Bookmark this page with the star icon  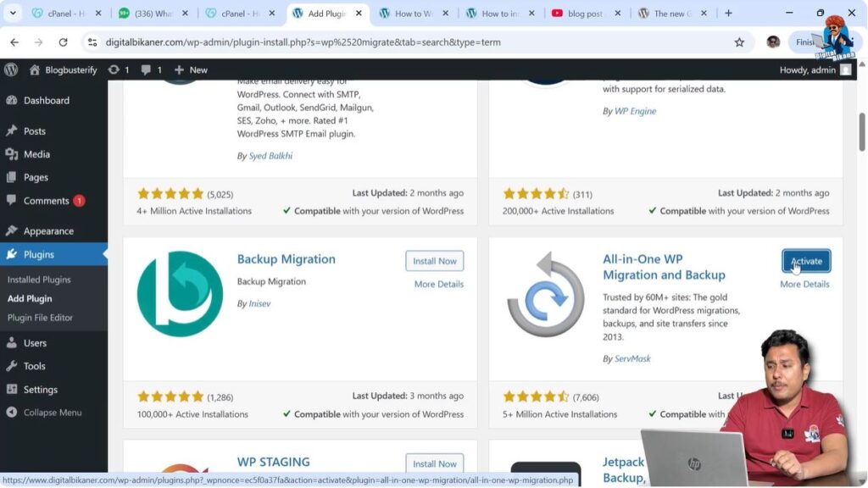[739, 42]
